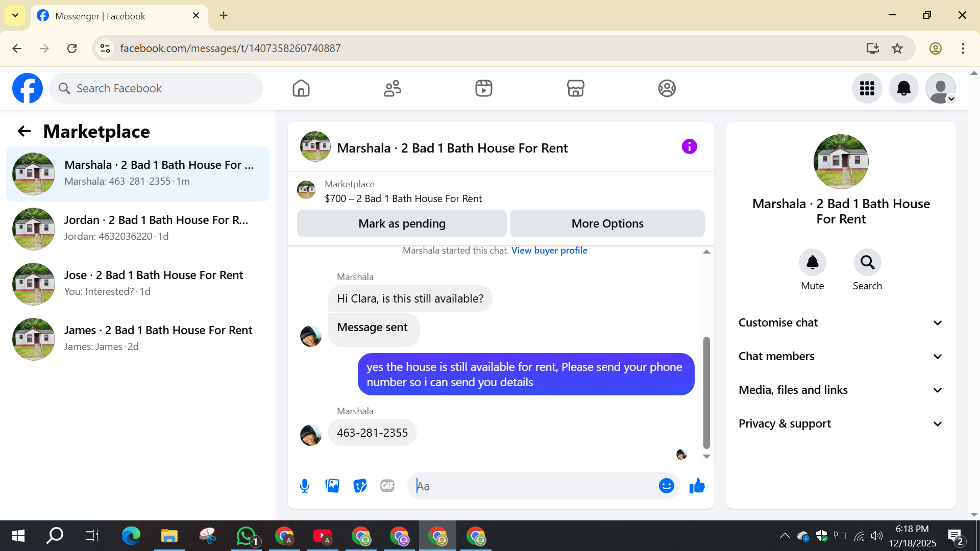This screenshot has width=980, height=551.
Task: Click the More Options button
Action: [x=607, y=223]
